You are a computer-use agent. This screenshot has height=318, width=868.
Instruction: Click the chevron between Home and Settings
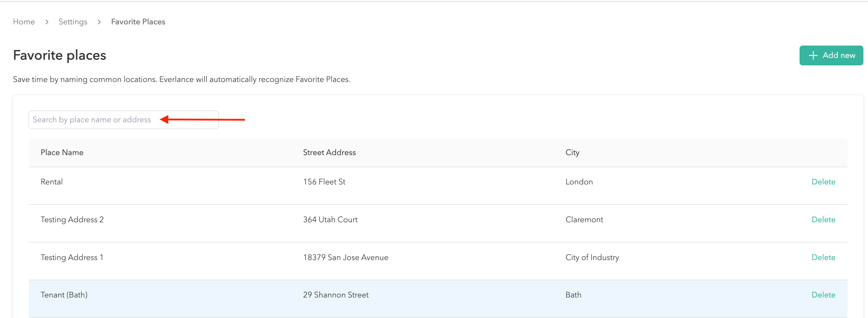coord(47,22)
